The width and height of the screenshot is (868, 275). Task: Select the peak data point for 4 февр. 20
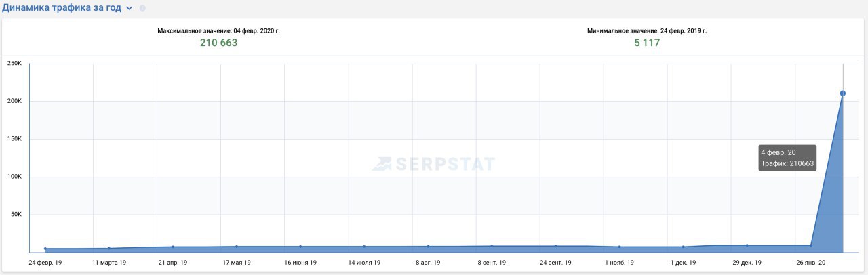click(x=843, y=93)
